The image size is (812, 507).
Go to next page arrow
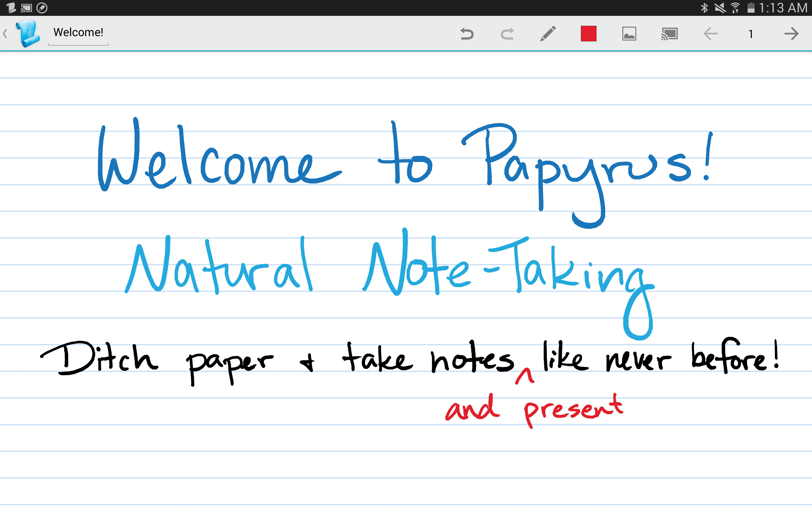[x=791, y=34]
